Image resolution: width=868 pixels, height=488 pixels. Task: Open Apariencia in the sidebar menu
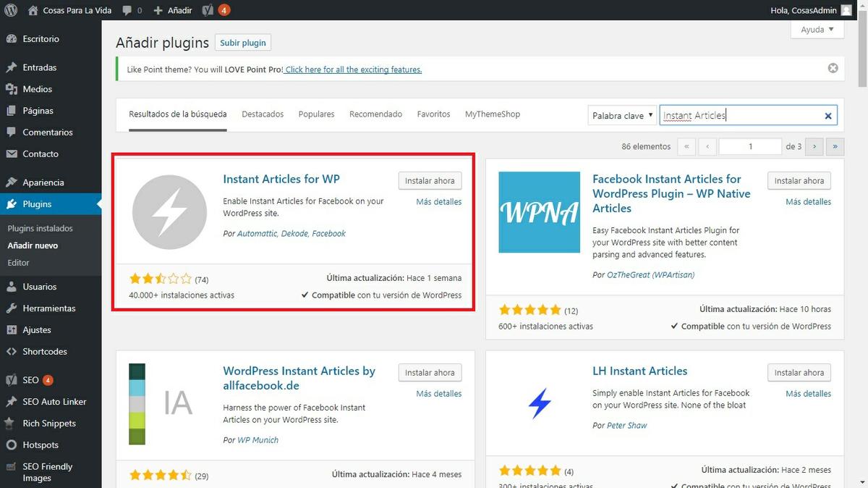[43, 182]
